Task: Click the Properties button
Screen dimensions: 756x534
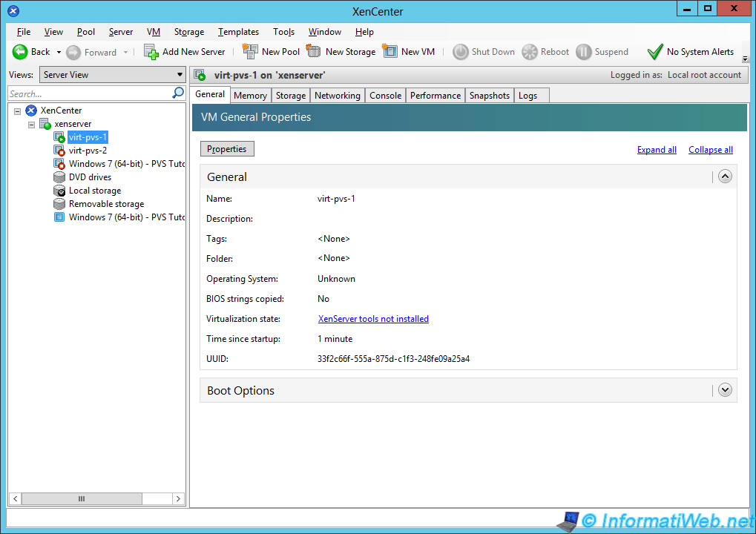Action: (227, 149)
